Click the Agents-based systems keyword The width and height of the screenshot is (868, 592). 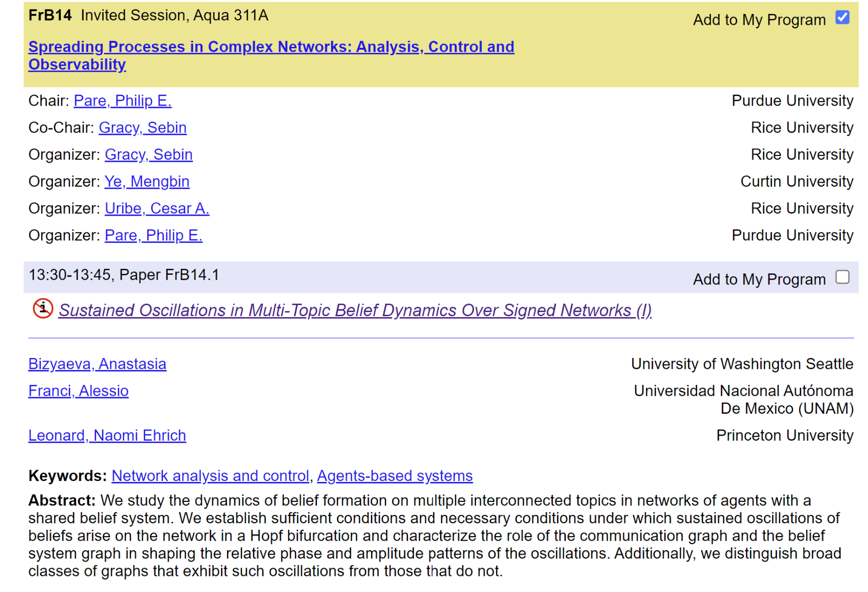[x=395, y=475]
